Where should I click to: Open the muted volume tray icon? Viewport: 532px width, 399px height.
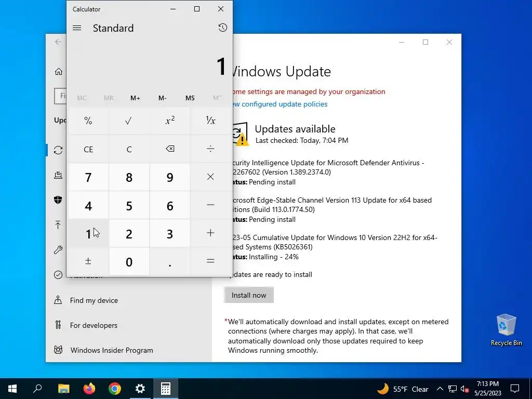[x=464, y=389]
